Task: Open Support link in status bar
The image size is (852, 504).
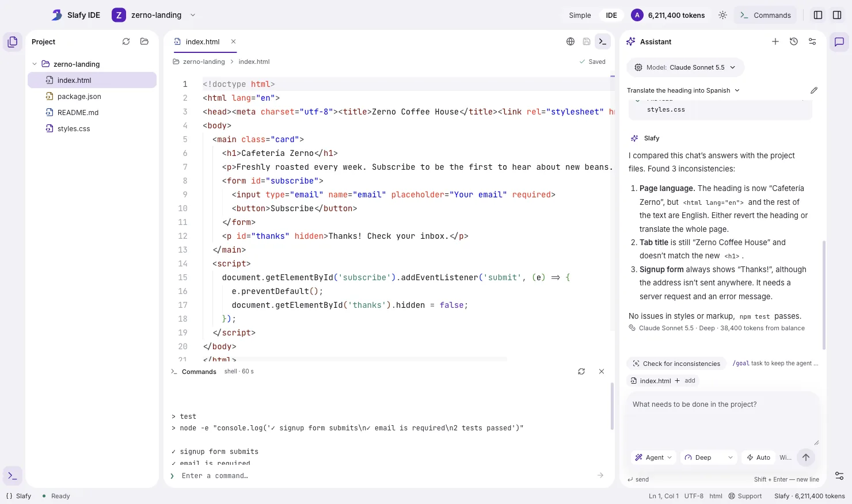Action: 745,496
